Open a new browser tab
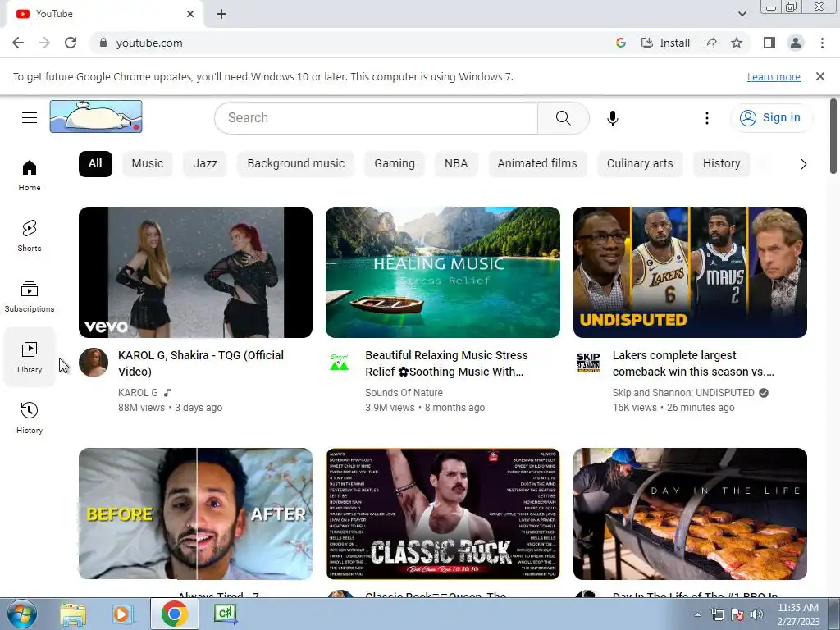The image size is (840, 630). click(x=221, y=14)
